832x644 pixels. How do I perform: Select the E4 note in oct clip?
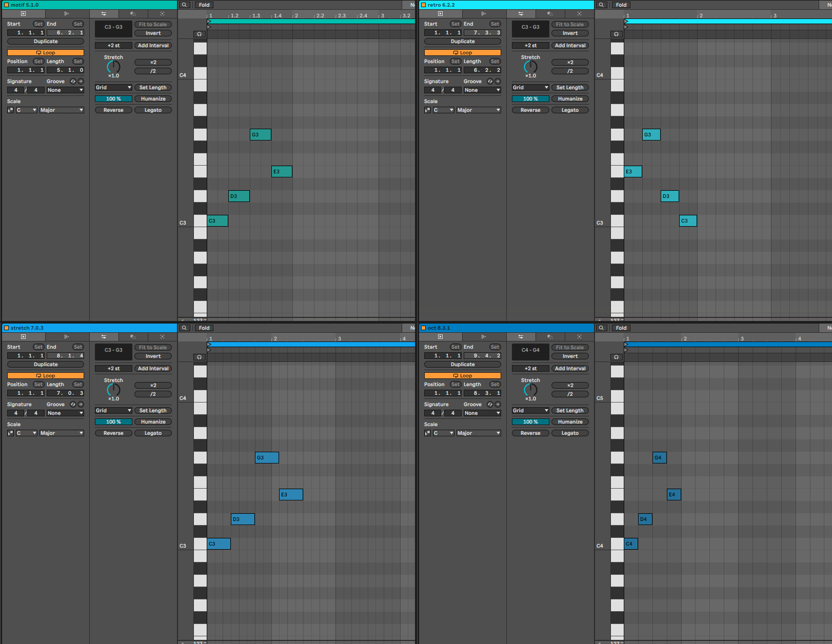tap(674, 495)
